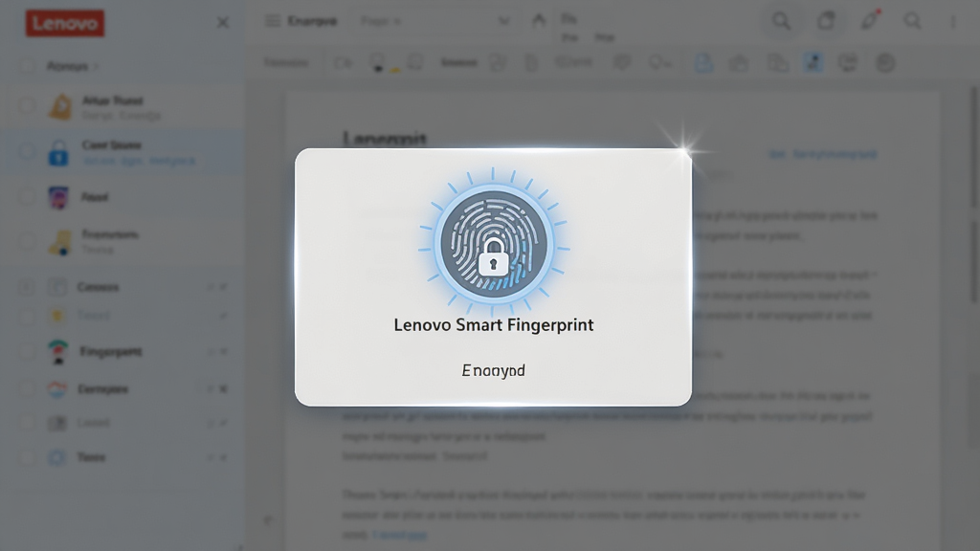Click the round smiley toolbar icon
The image size is (980, 551).
(x=885, y=62)
